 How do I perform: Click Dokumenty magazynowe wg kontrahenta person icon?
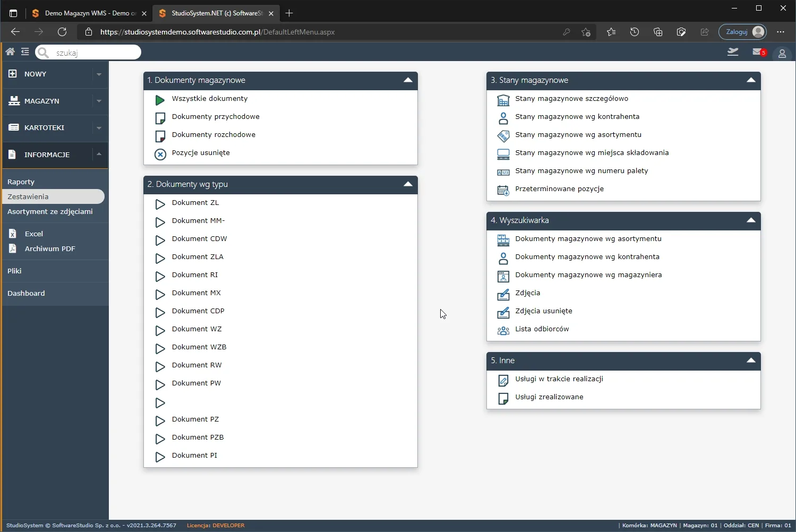click(x=503, y=258)
